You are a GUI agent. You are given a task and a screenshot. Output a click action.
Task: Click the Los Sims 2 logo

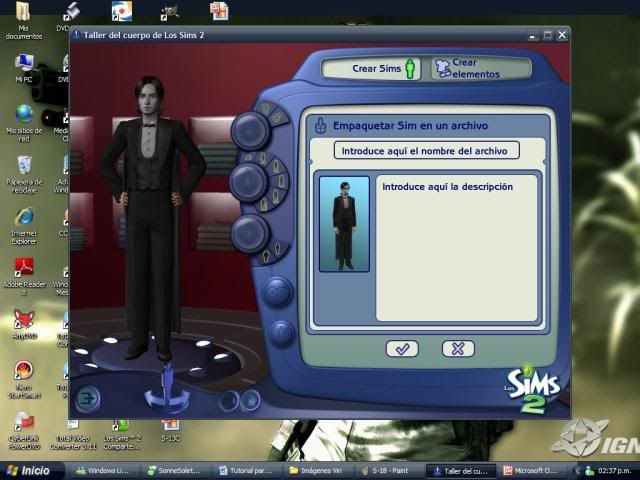533,389
